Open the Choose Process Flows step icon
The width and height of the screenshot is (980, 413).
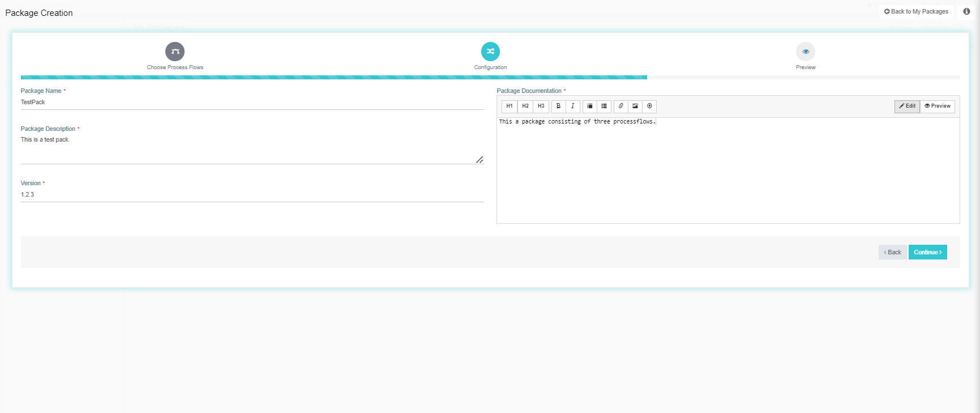click(175, 52)
